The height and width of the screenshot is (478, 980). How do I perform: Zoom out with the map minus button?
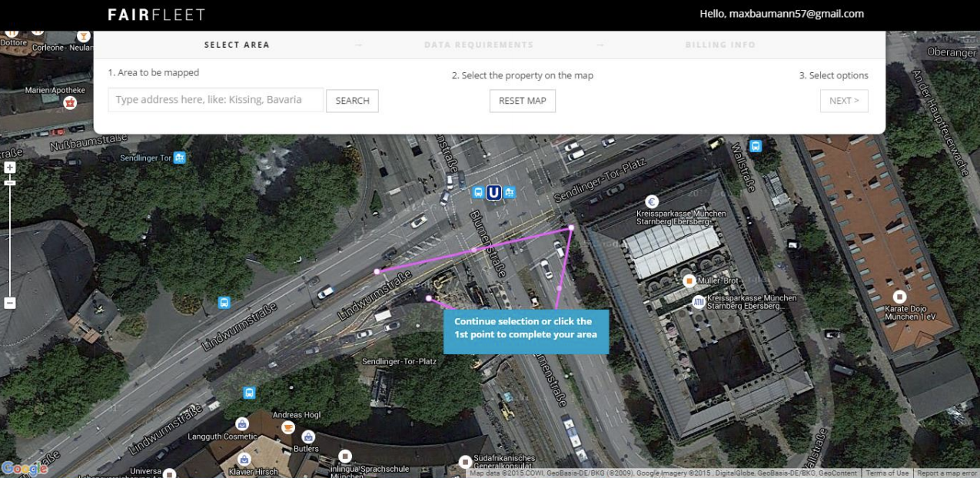(x=10, y=303)
